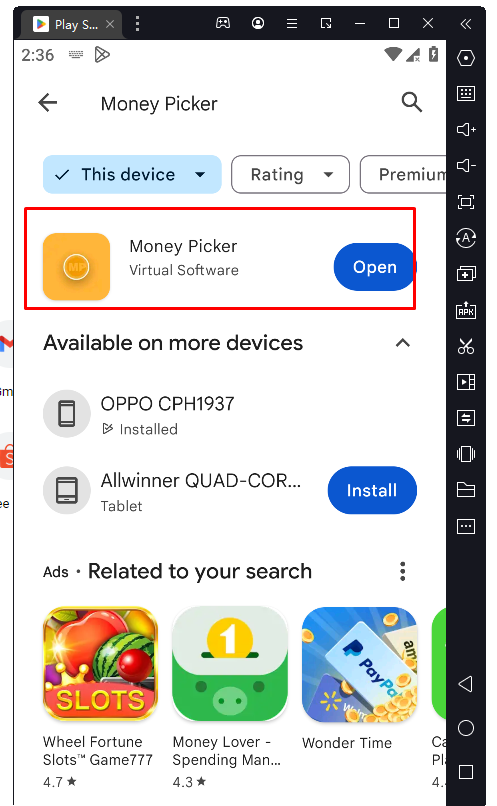Click the shared folder icon in sidebar
Viewport: 497px width, 806px height.
pos(466,490)
